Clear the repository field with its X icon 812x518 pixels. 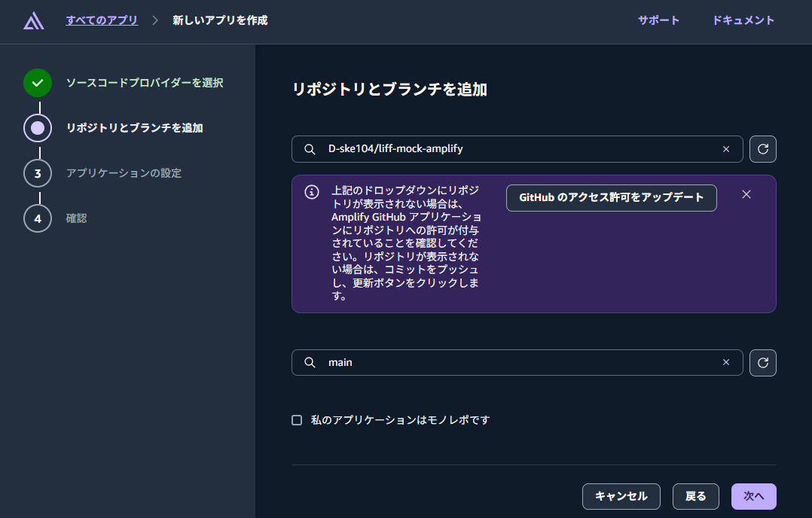(726, 149)
